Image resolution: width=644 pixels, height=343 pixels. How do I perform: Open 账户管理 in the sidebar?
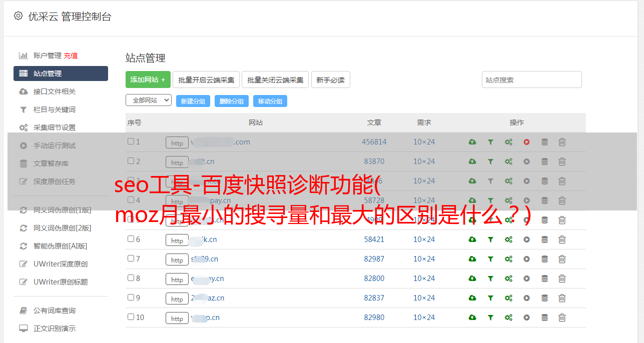[47, 55]
